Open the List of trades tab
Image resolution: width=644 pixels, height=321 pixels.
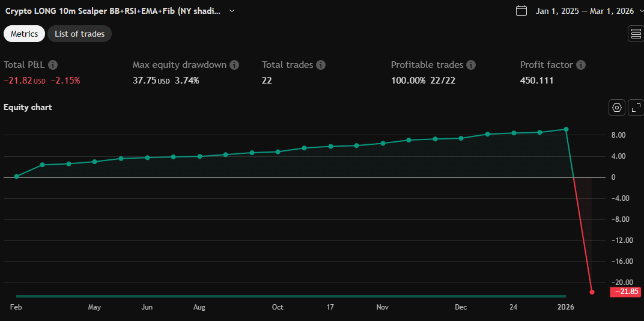click(79, 34)
